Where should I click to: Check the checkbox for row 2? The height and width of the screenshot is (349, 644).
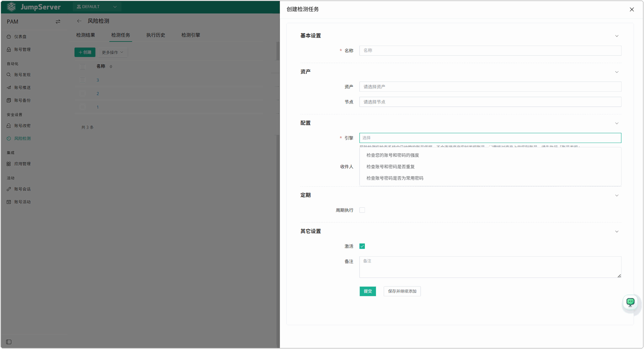pyautogui.click(x=83, y=93)
